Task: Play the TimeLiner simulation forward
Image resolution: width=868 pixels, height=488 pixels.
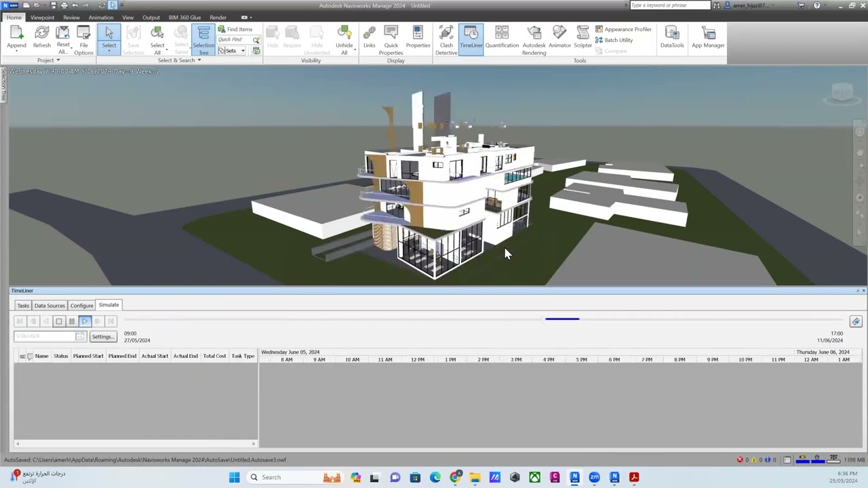Action: coord(85,321)
